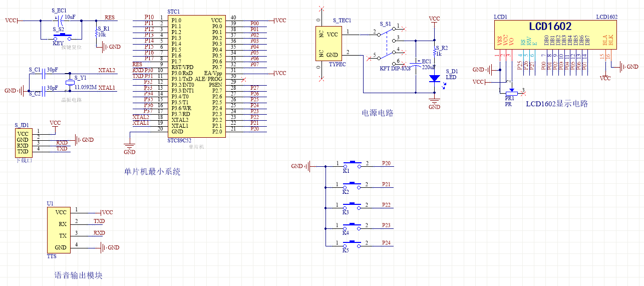644x286 pixels.
Task: Select the S_D1 LED diode symbol
Action: pyautogui.click(x=435, y=78)
